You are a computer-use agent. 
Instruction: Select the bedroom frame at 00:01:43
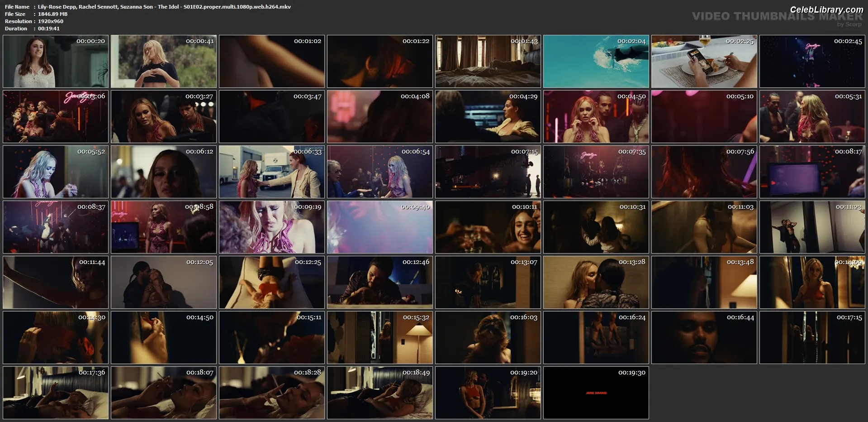point(488,61)
